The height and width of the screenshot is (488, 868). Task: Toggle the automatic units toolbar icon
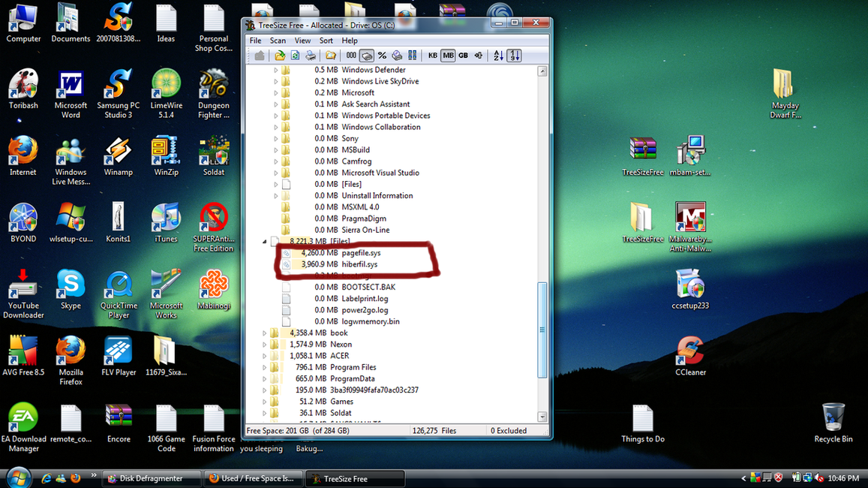tap(479, 56)
